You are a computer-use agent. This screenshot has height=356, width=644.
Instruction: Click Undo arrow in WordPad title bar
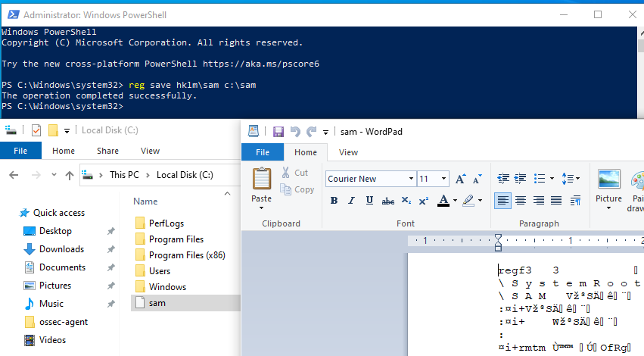(295, 132)
